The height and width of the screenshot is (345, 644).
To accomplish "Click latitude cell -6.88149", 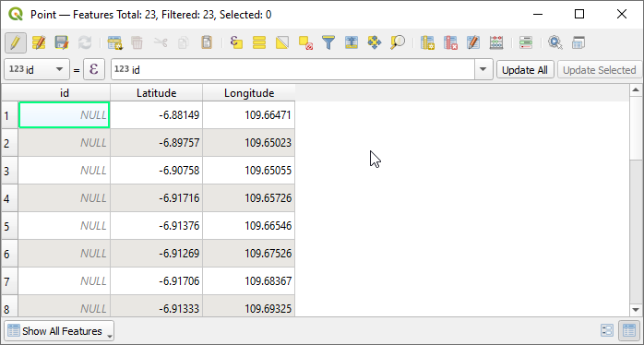I will 157,115.
